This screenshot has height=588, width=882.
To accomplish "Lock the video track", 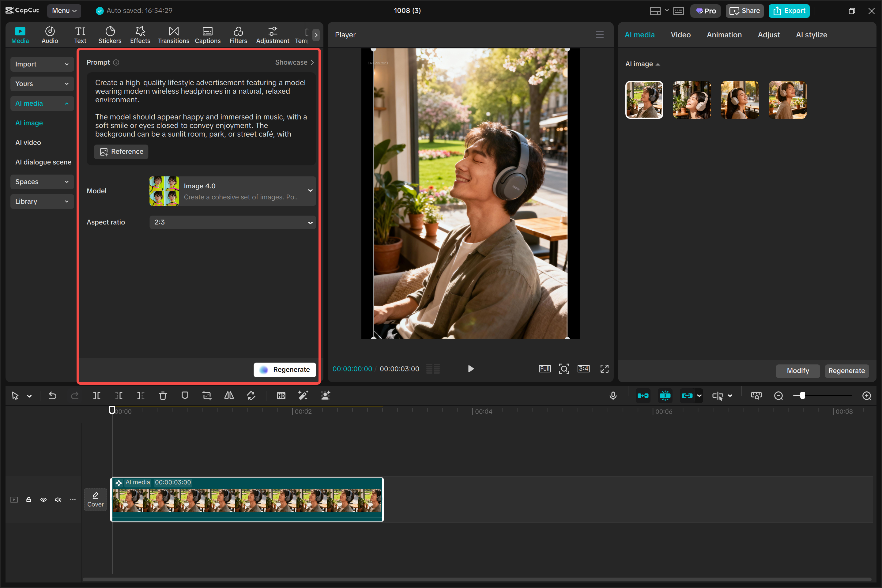I will tap(28, 499).
